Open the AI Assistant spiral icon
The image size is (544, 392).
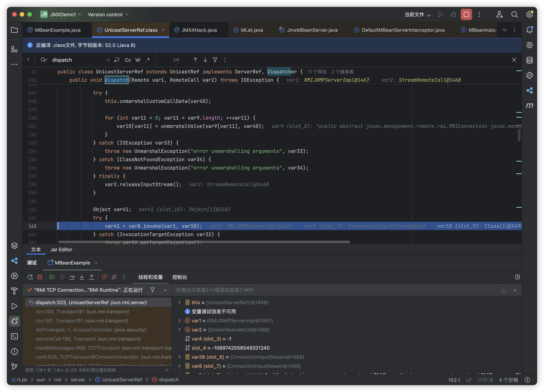tap(529, 45)
